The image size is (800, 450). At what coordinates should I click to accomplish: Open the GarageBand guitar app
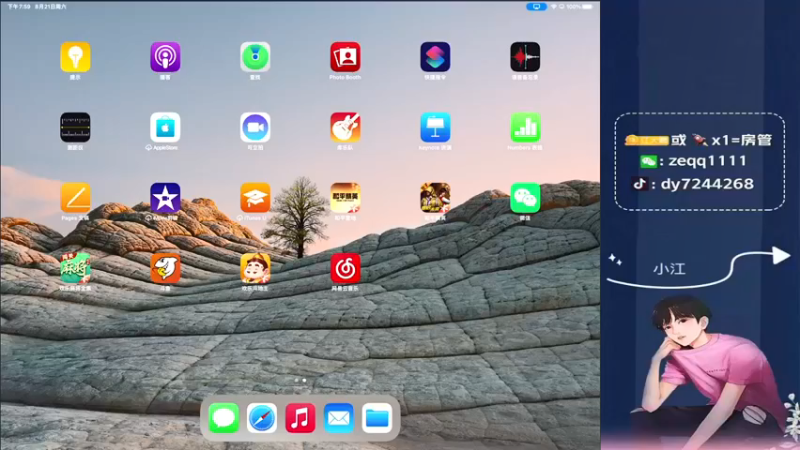345,127
